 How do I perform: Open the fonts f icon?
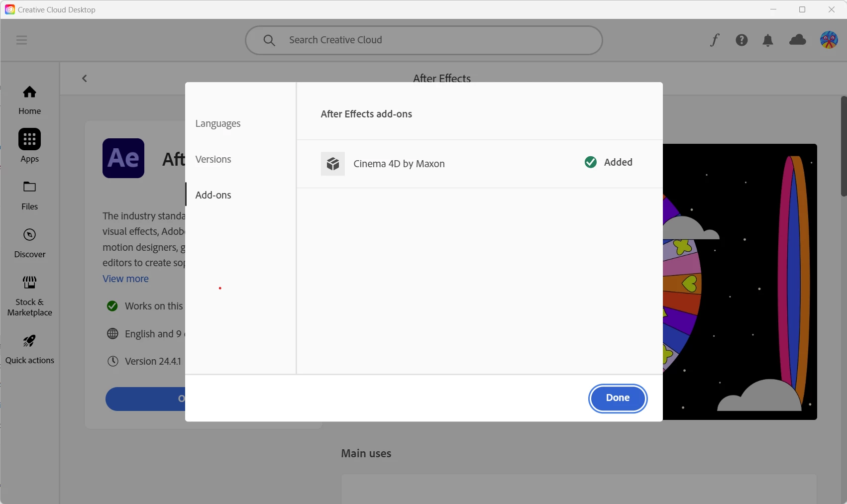coord(715,40)
